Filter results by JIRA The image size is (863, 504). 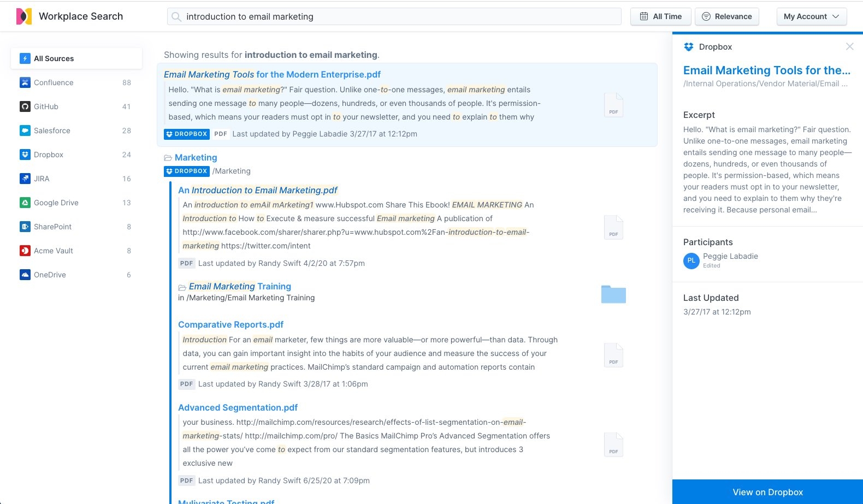pyautogui.click(x=76, y=179)
